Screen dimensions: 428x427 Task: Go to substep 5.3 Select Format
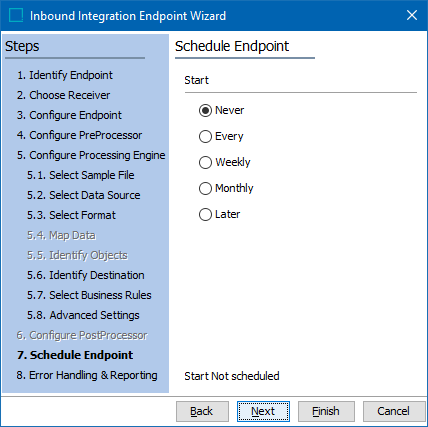71,215
